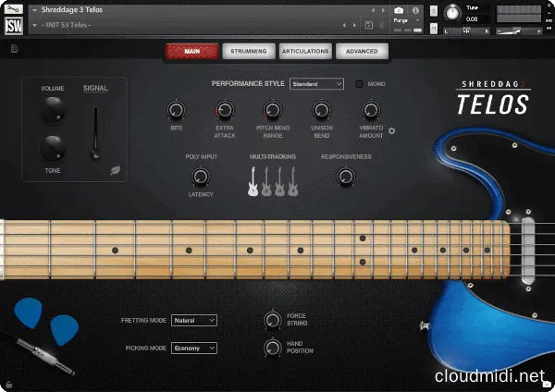Click the Force String knob

(272, 319)
